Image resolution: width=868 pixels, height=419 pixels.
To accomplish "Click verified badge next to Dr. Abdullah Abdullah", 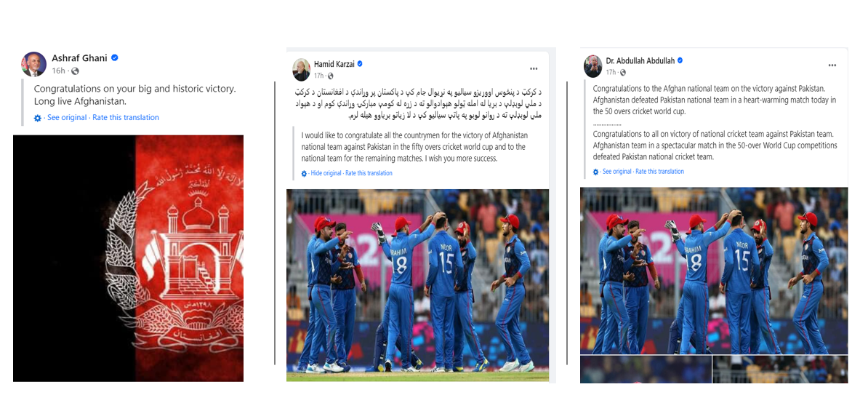I will click(680, 60).
